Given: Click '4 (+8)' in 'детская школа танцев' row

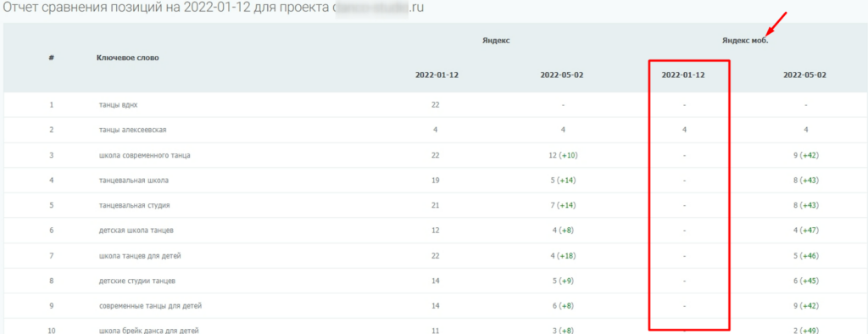Looking at the screenshot, I should pyautogui.click(x=563, y=231).
